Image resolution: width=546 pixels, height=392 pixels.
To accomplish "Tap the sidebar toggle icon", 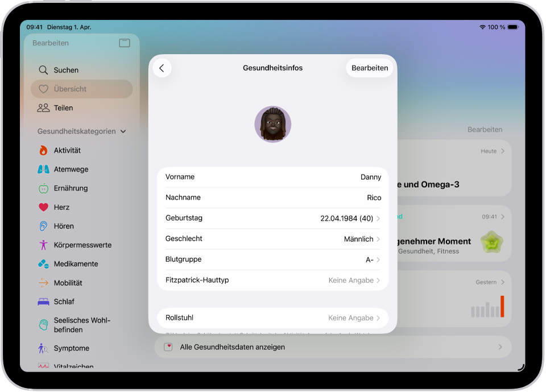I will coord(125,43).
